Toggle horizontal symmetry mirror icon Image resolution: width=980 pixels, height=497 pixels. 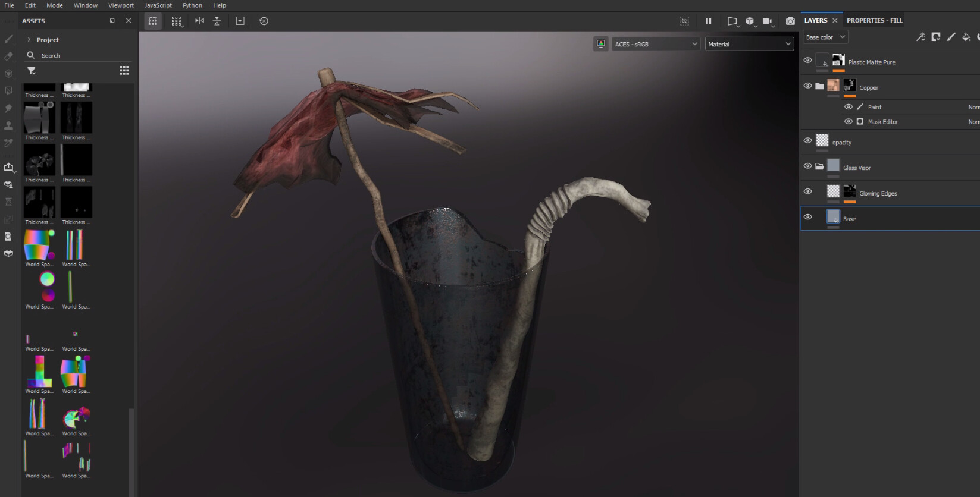pos(199,21)
